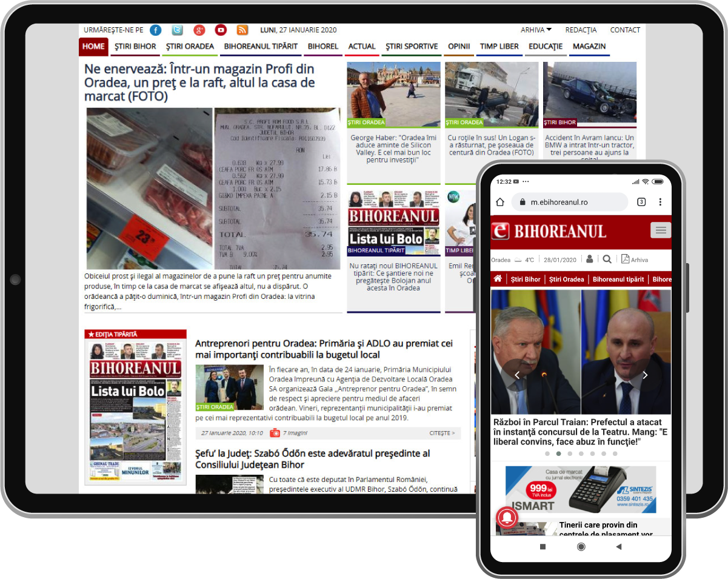This screenshot has height=579, width=728.
Task: Open the MAGAZIN menu item
Action: (x=589, y=47)
